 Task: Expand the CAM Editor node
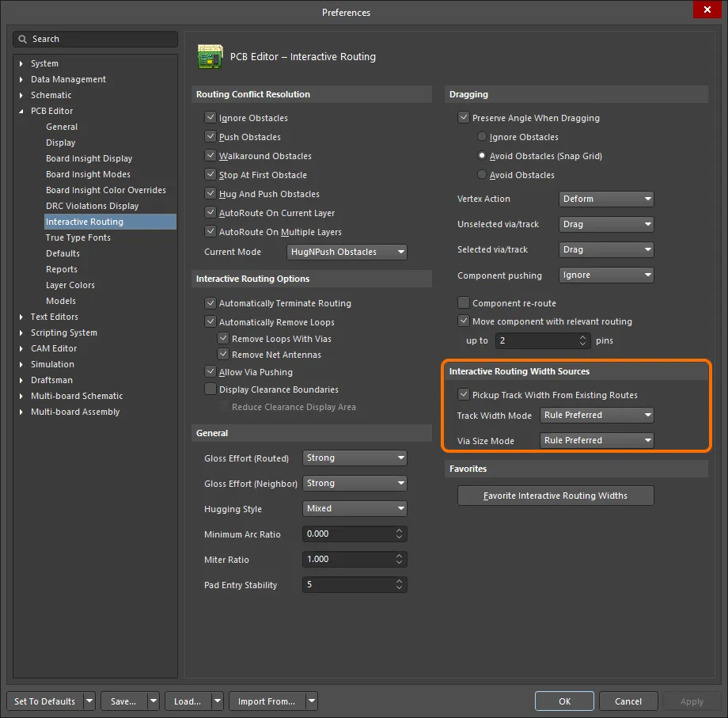point(21,348)
